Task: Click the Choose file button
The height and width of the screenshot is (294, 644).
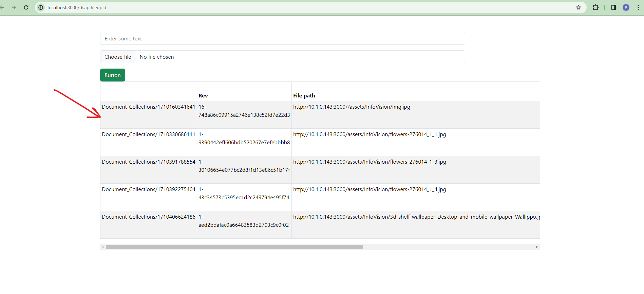Action: [118, 57]
